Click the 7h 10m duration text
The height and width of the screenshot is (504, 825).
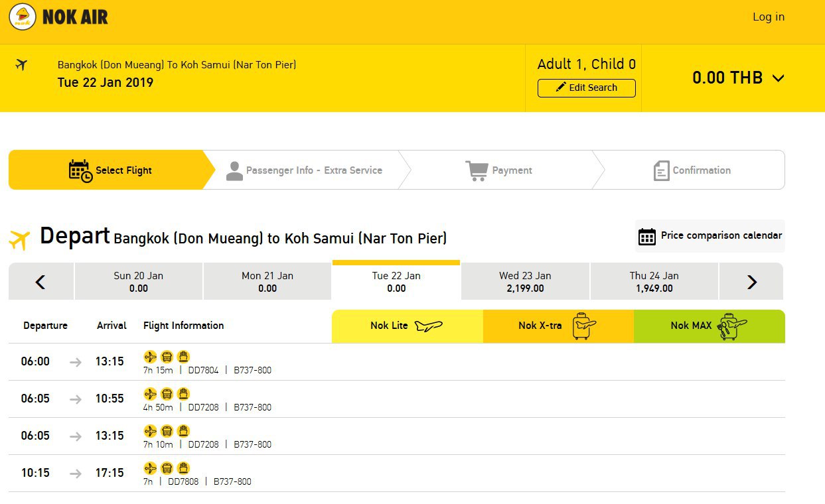pyautogui.click(x=158, y=444)
